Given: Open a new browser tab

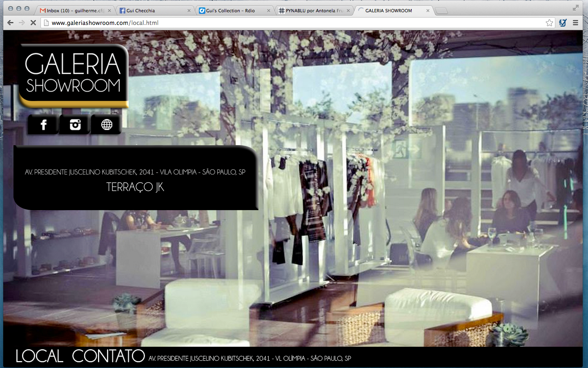Looking at the screenshot, I should [x=441, y=11].
